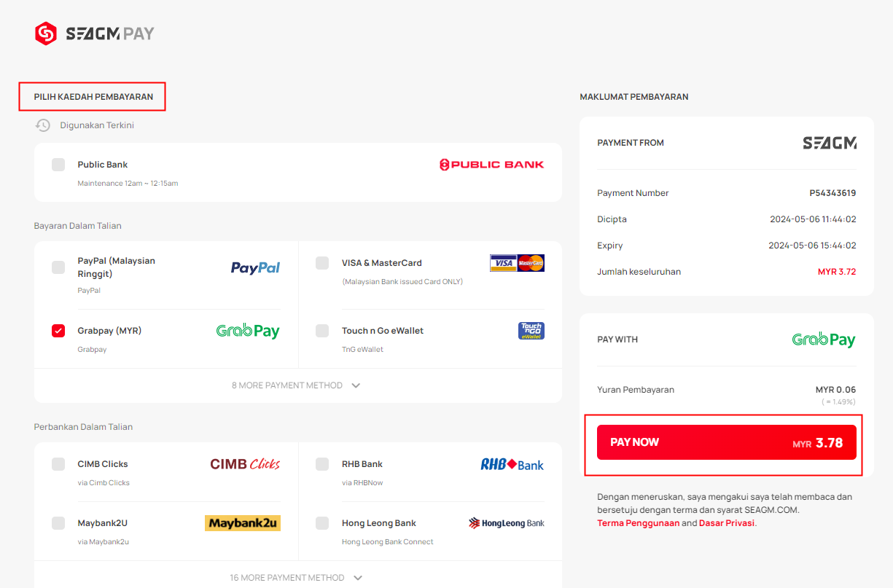Click the CIMB Clicks logo
The image size is (893, 588).
coord(245,464)
